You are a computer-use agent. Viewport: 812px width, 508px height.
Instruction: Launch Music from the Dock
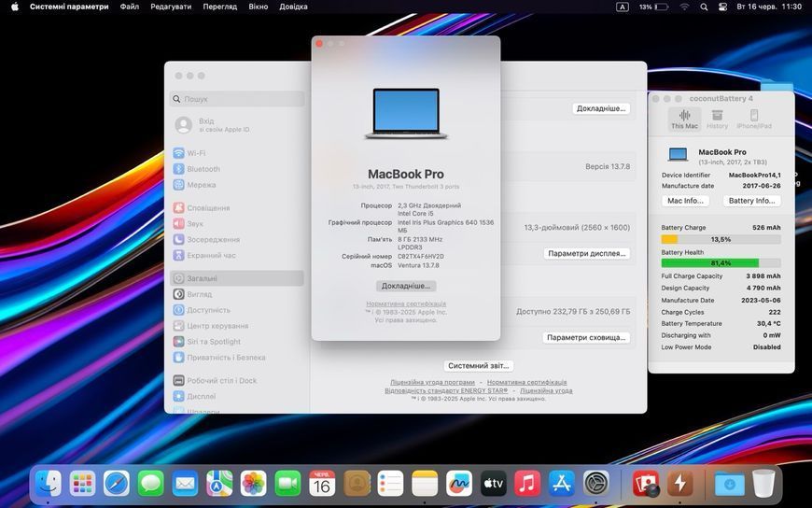[527, 484]
